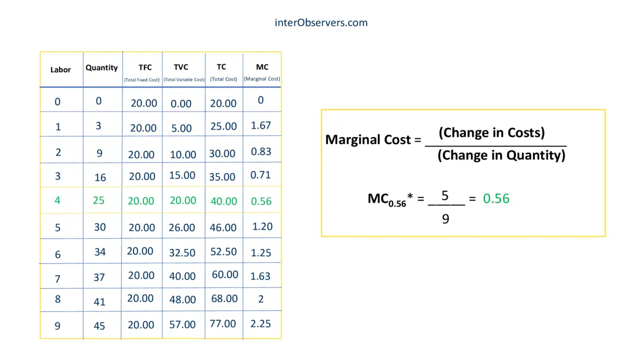Select the green 0.56 marginal cost cell
Image resolution: width=644 pixels, height=362 pixels.
[261, 201]
